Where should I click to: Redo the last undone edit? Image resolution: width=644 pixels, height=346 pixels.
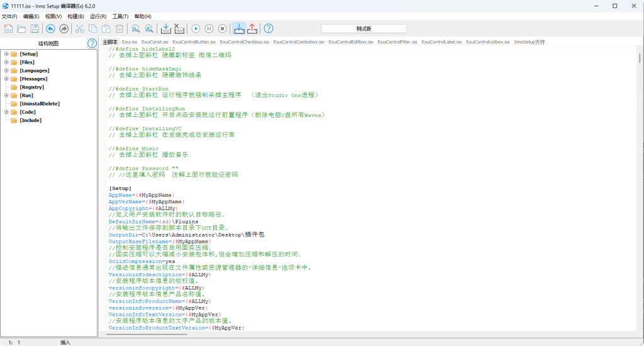click(x=64, y=29)
